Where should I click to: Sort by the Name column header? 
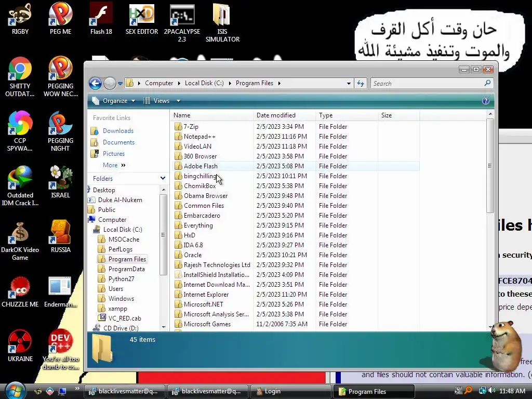click(x=212, y=115)
